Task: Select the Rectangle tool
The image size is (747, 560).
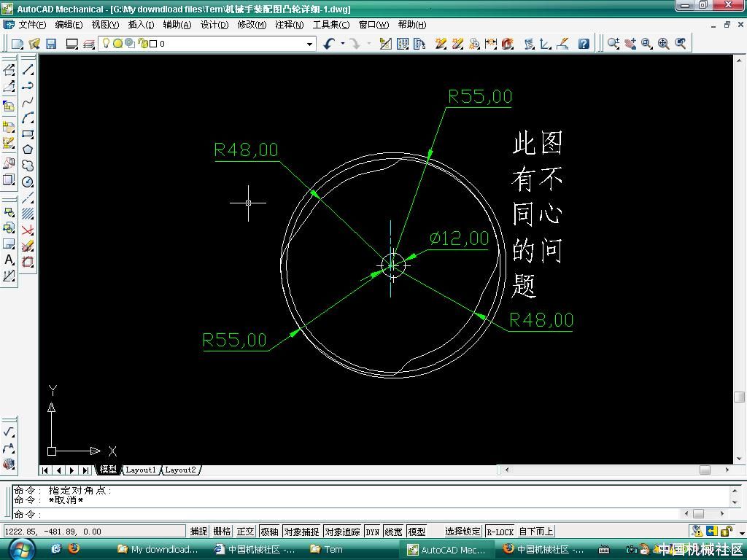Action: pyautogui.click(x=28, y=134)
